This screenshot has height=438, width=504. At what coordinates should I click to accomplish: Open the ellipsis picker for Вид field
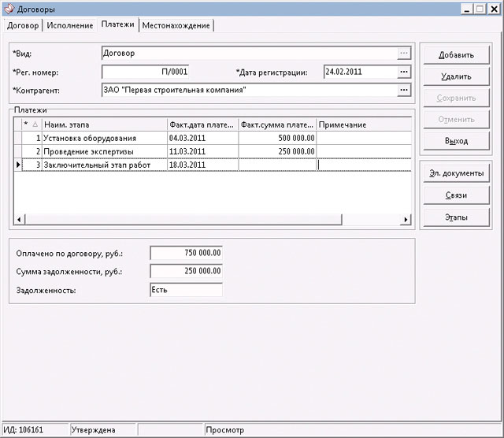coord(404,53)
